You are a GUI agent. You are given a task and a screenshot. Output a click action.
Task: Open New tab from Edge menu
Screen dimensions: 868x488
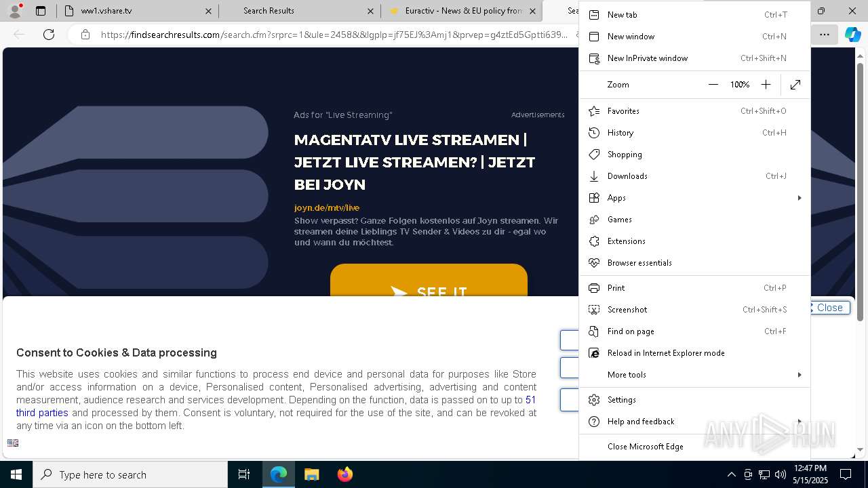(694, 14)
